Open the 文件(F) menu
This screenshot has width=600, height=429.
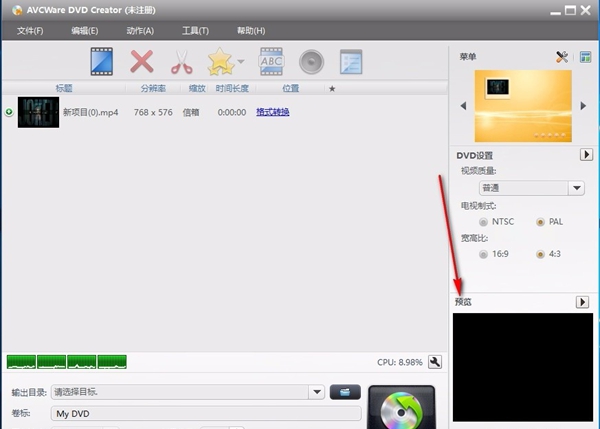[x=30, y=31]
